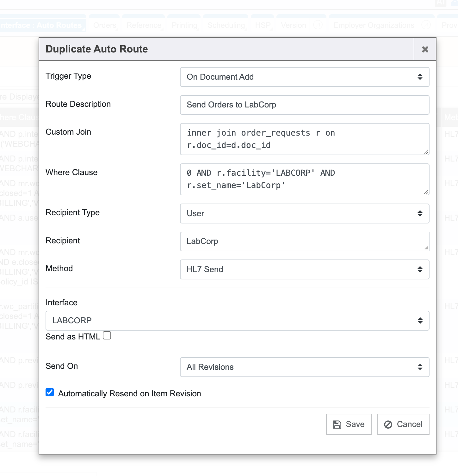Screen dimensions: 458x476
Task: Click in the Route Description field
Action: pos(304,105)
